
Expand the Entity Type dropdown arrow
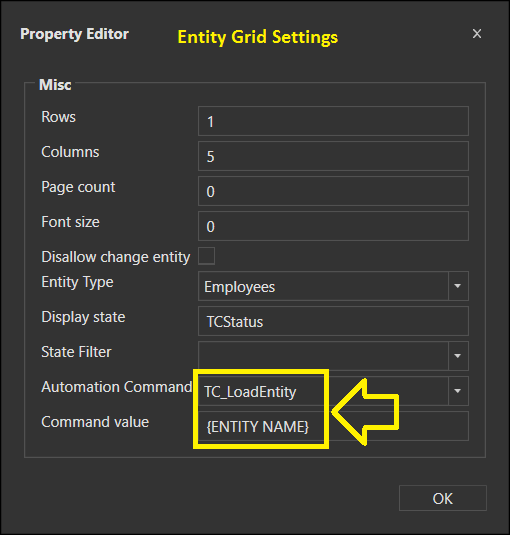coord(458,286)
